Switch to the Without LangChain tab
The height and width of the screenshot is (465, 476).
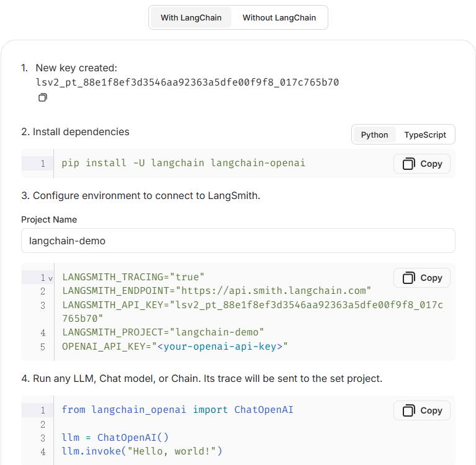(279, 17)
